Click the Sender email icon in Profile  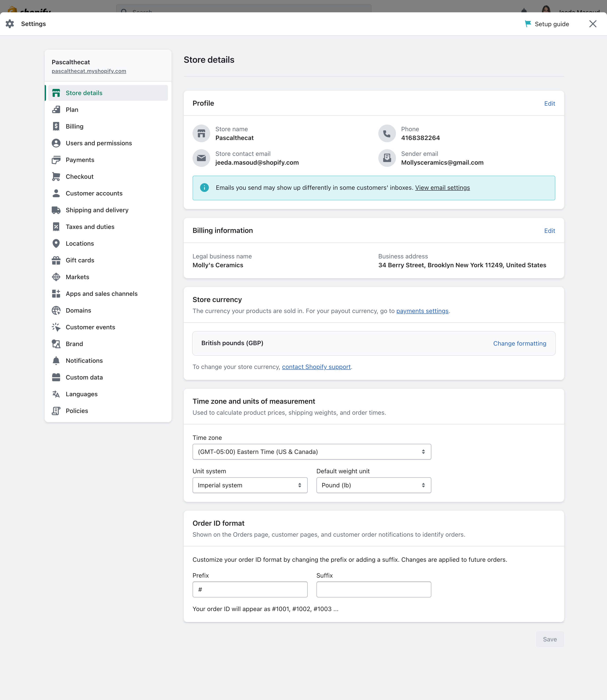pos(387,158)
